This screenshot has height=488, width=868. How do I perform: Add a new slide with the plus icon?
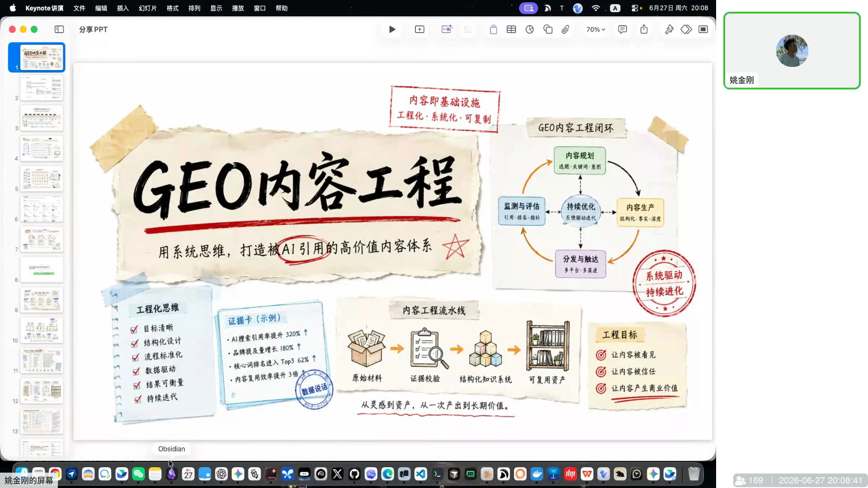coord(420,29)
